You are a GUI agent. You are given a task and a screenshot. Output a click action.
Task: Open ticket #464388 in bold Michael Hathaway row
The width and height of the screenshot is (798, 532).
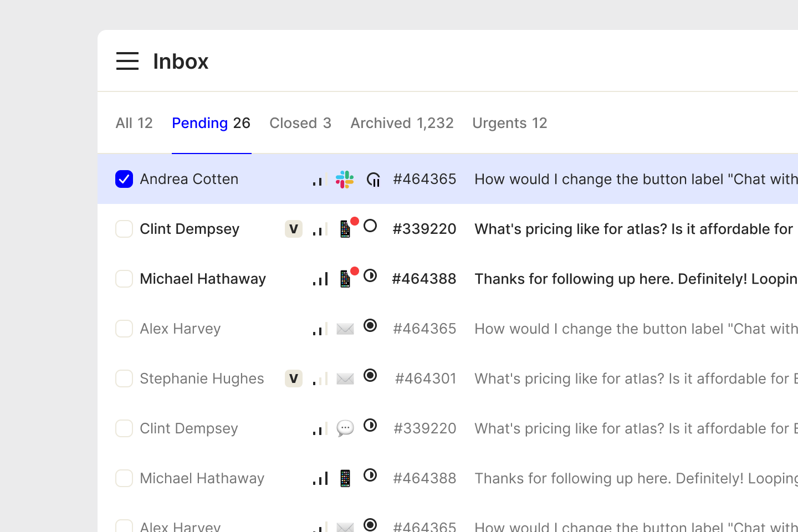424,279
